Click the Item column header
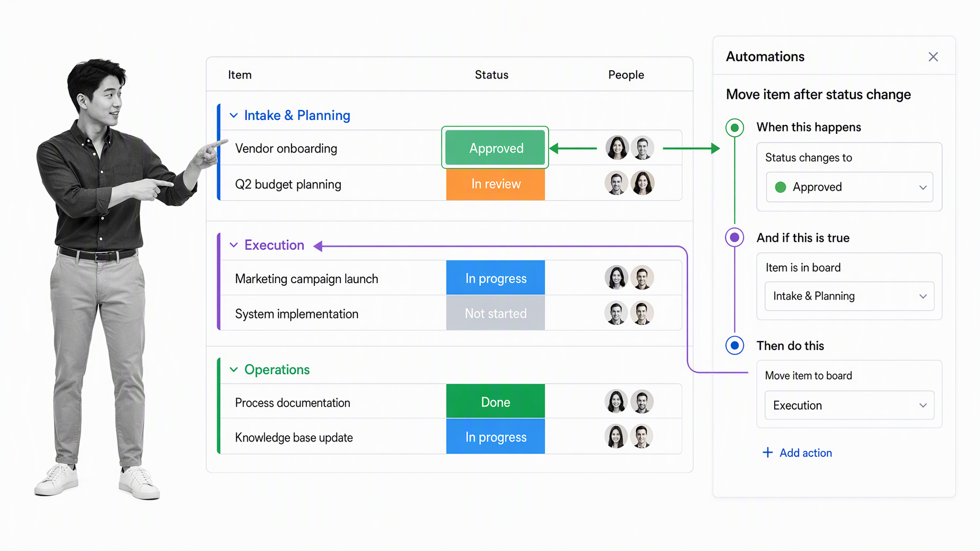The width and height of the screenshot is (980, 551). 240,75
